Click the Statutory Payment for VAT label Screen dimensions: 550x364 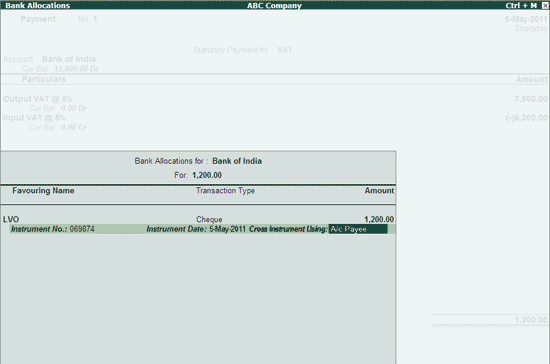pyautogui.click(x=243, y=50)
